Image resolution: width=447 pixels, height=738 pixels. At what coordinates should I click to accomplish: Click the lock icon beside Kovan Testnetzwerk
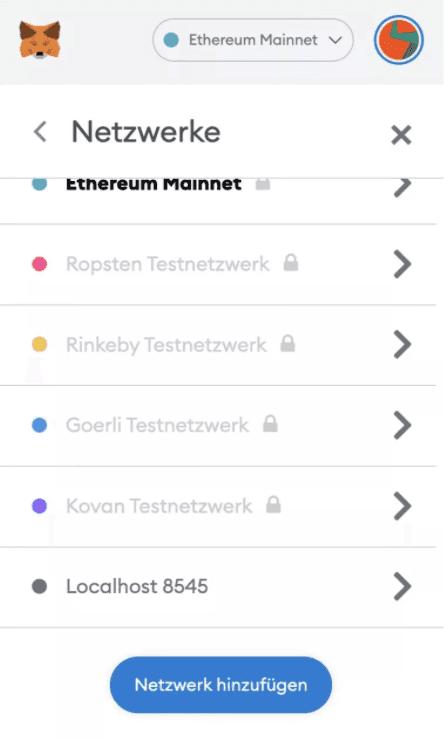point(273,505)
